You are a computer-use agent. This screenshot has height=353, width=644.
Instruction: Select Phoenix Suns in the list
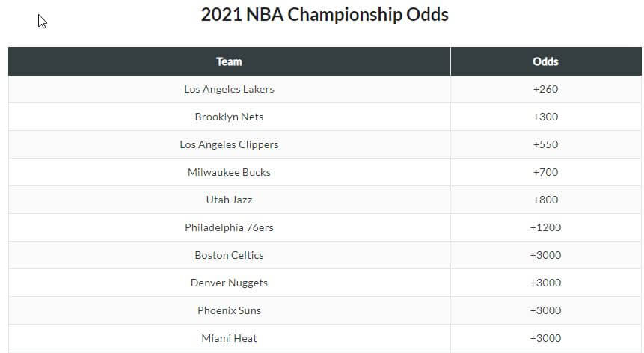point(229,310)
